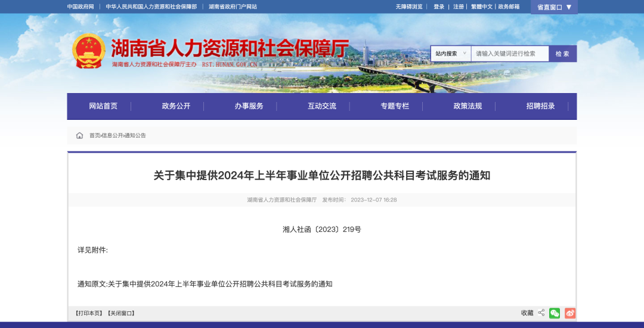Click document number 湘人社函〔2023〕219号
Image resolution: width=644 pixels, height=328 pixels.
point(322,230)
